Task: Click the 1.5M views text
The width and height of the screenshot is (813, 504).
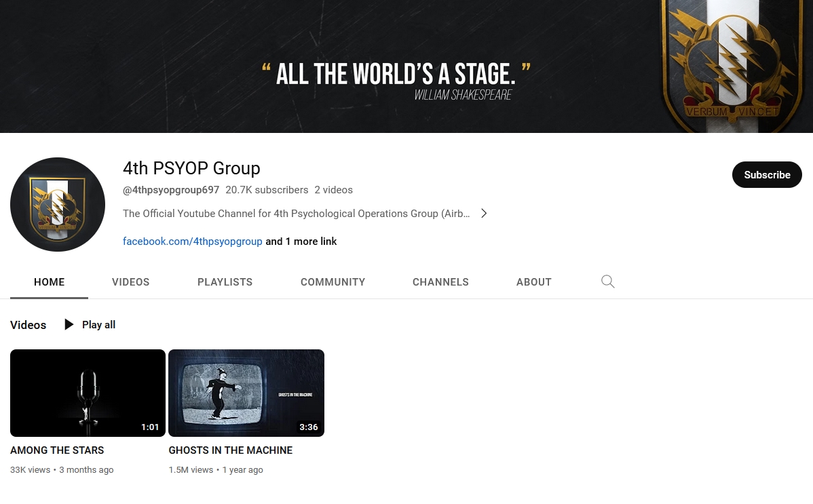Action: click(x=191, y=470)
